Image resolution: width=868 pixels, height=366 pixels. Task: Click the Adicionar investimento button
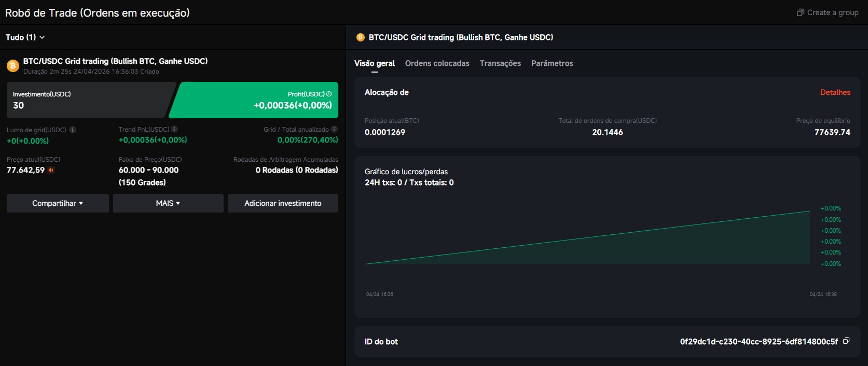283,203
